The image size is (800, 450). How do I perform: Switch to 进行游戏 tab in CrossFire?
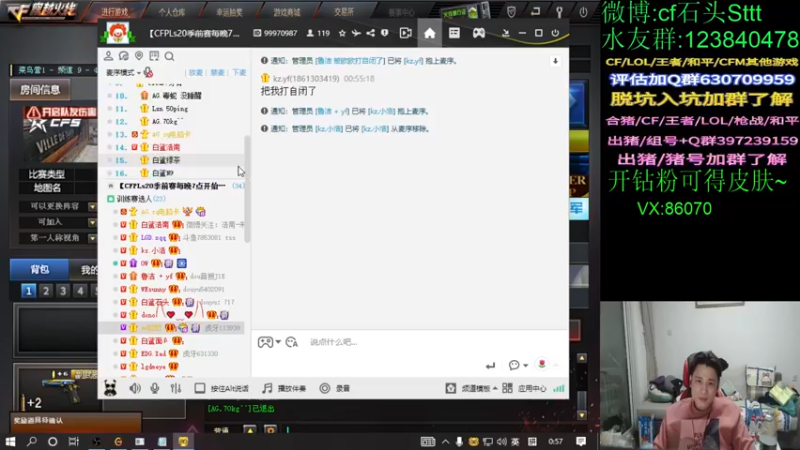coord(114,12)
